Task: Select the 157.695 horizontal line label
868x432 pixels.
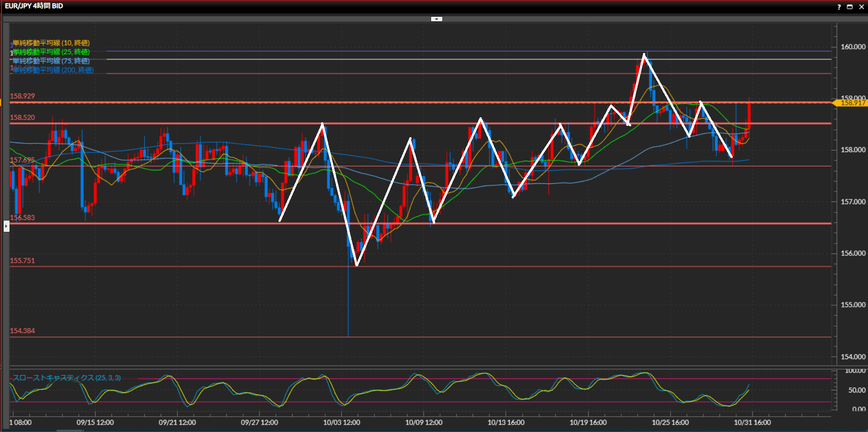Action: (x=22, y=160)
